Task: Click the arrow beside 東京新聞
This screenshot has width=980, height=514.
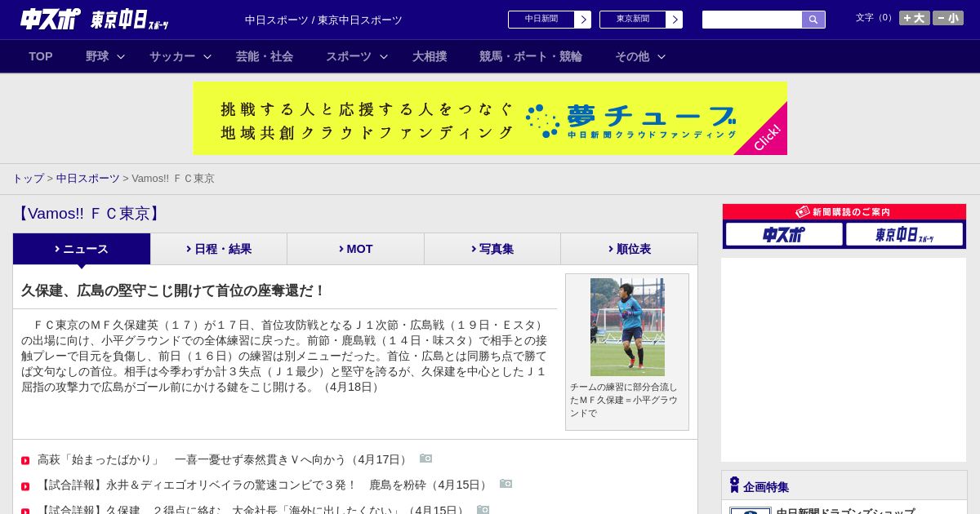Action: pos(675,20)
